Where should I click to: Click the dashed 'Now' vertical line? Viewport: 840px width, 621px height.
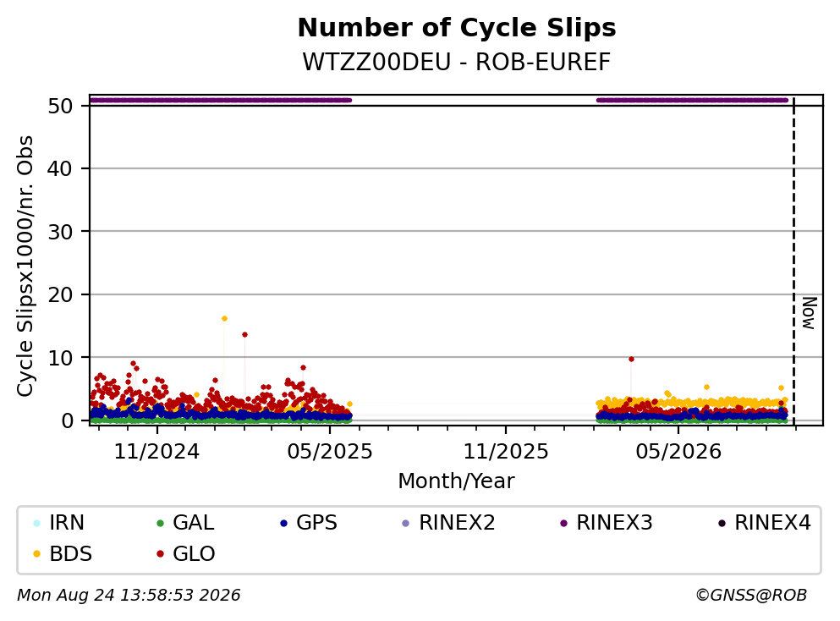pos(794,261)
